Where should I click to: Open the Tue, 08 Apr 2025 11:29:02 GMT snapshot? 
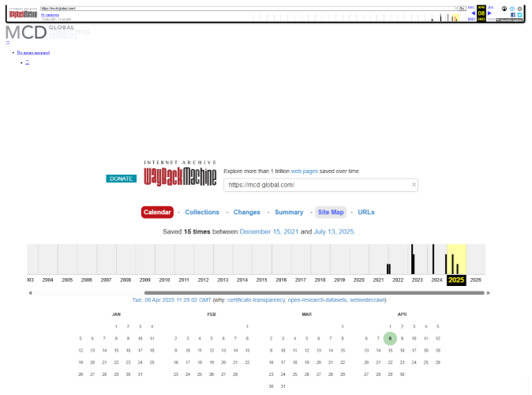[172, 300]
